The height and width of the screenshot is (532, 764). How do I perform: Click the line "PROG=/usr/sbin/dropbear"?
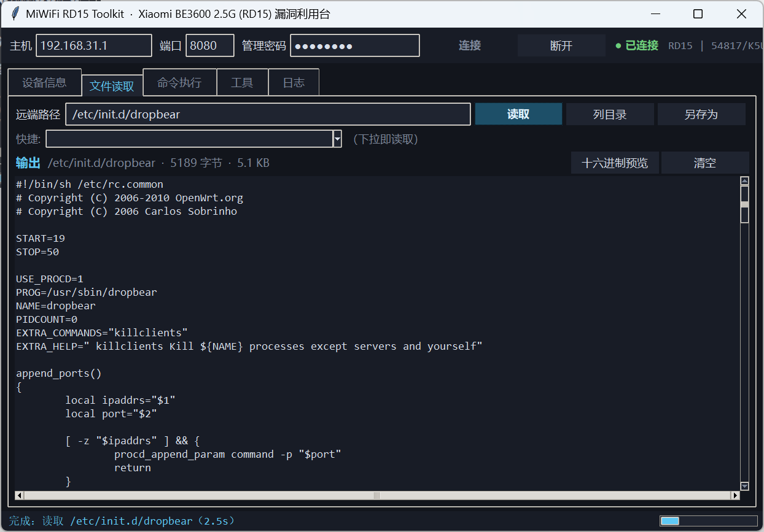pyautogui.click(x=87, y=292)
